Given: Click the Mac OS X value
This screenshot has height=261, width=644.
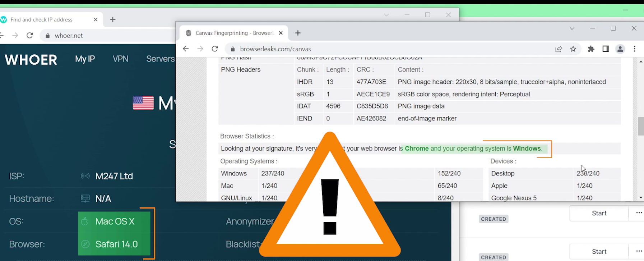Looking at the screenshot, I should [115, 221].
